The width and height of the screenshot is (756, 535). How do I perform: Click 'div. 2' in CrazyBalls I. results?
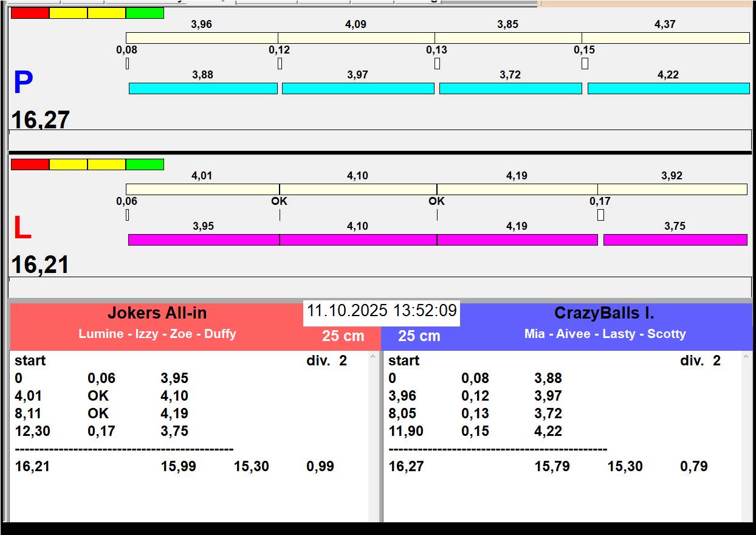[701, 361]
